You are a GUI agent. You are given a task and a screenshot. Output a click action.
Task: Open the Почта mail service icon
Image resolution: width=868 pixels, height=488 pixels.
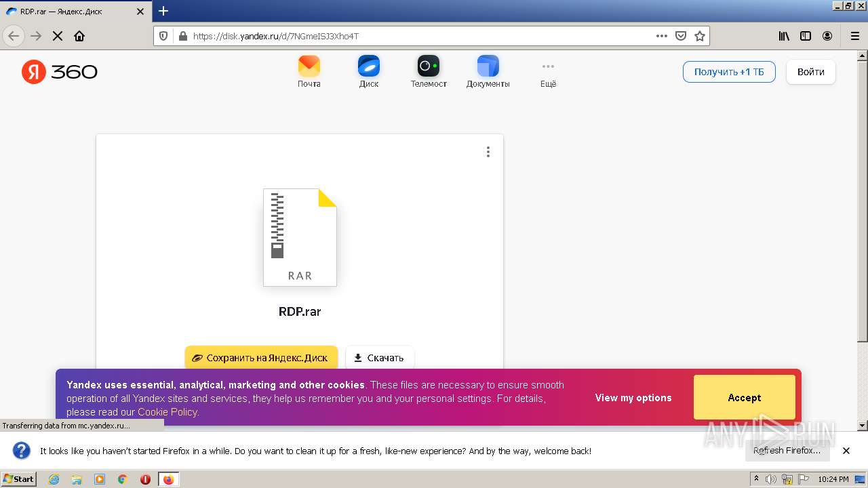point(309,71)
